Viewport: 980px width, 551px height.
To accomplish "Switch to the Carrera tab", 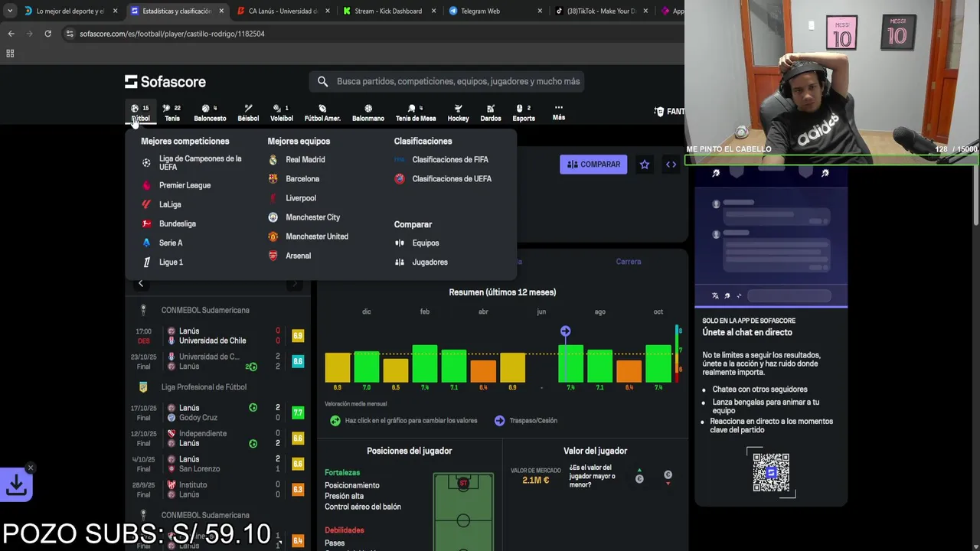I will coord(629,262).
